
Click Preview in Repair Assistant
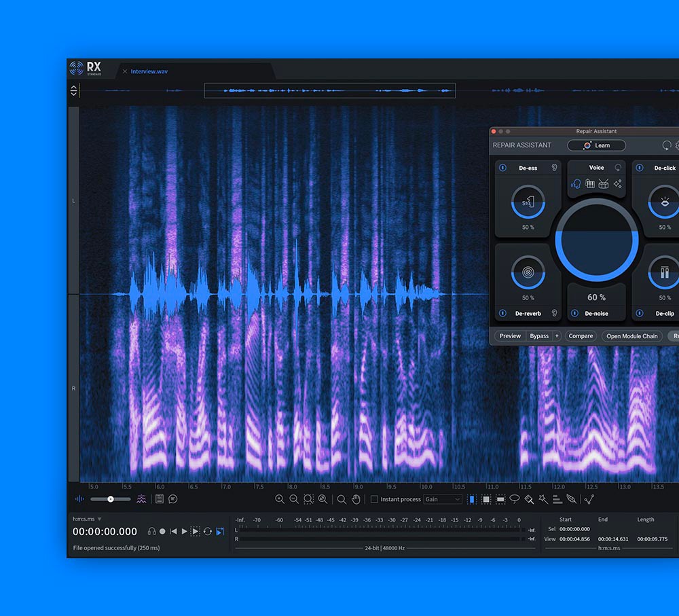[510, 336]
